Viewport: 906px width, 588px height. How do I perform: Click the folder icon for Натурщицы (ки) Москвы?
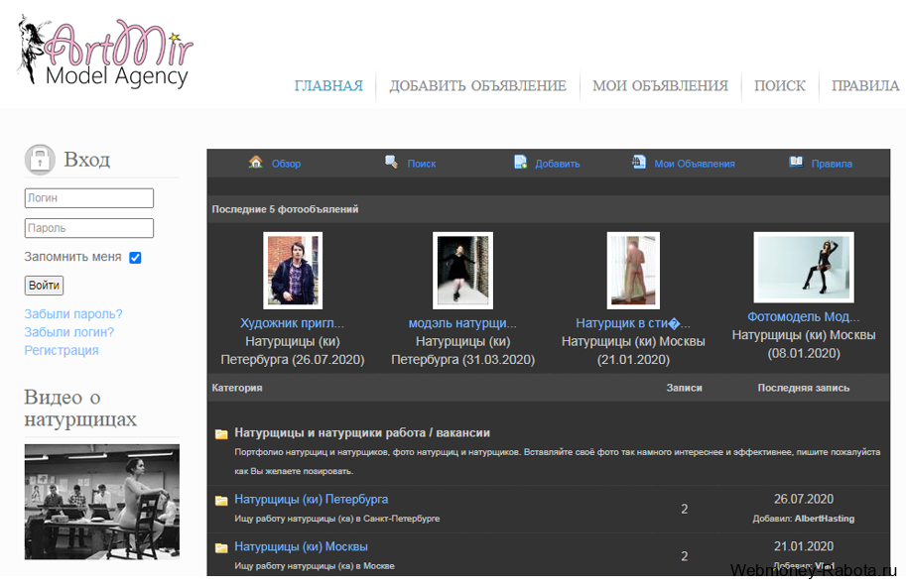click(221, 547)
